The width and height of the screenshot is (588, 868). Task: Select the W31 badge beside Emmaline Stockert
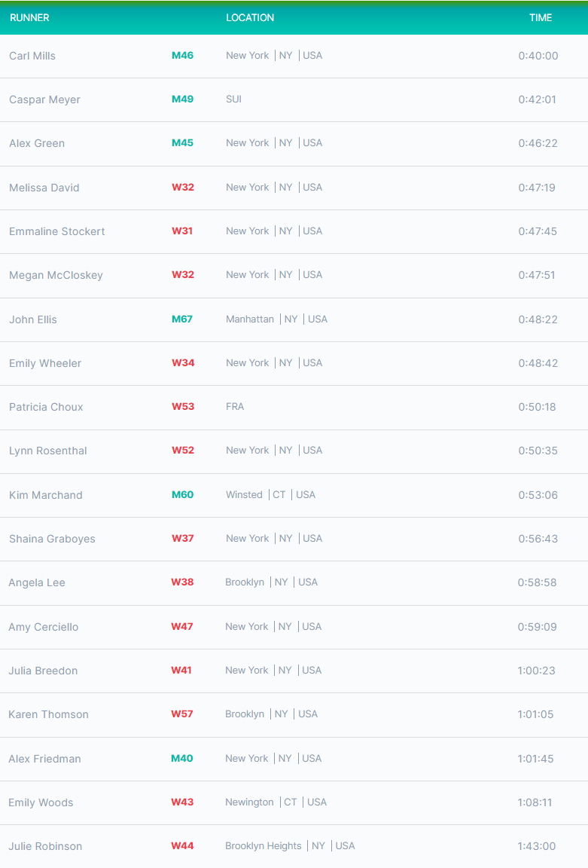pos(182,231)
